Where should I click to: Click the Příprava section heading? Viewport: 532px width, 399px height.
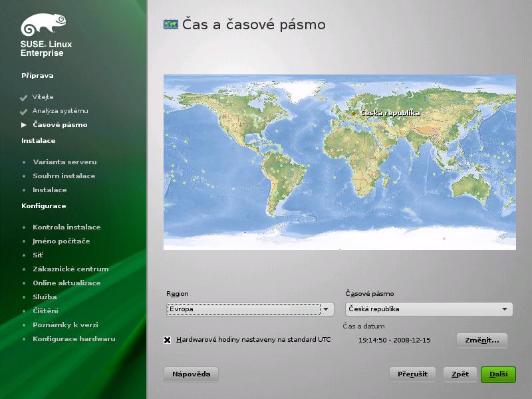coord(37,76)
